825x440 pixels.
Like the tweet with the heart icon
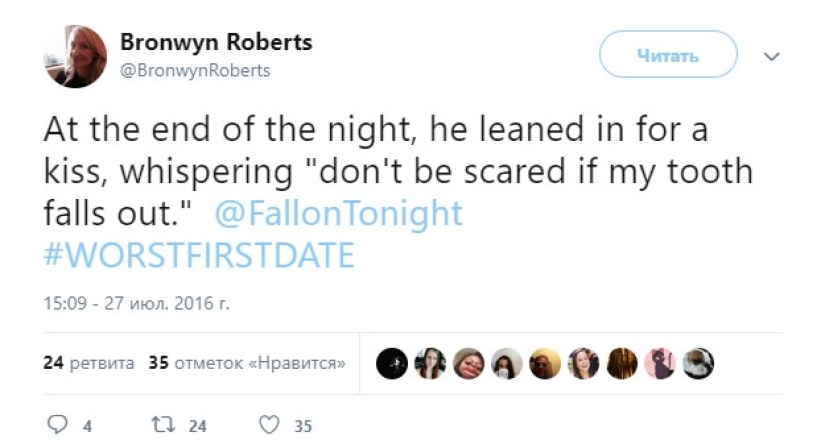coord(268,425)
